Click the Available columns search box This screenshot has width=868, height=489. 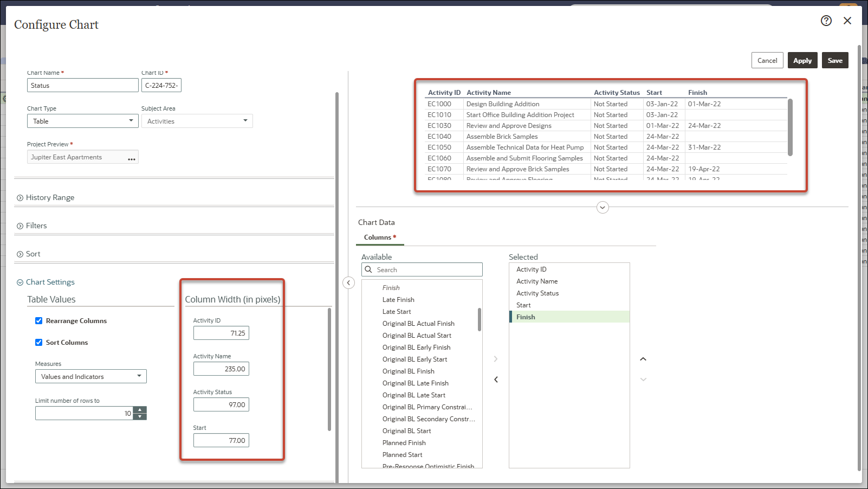[x=422, y=269]
